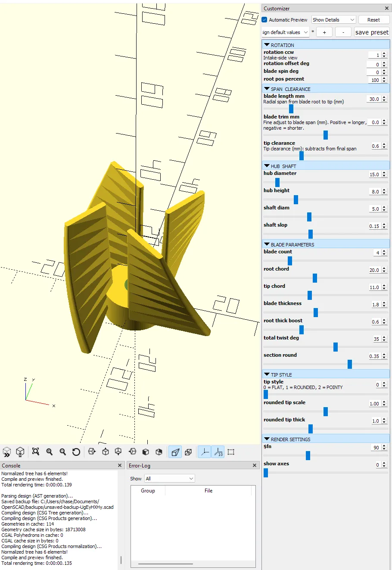Open the design default values preset dropdown

tap(286, 32)
